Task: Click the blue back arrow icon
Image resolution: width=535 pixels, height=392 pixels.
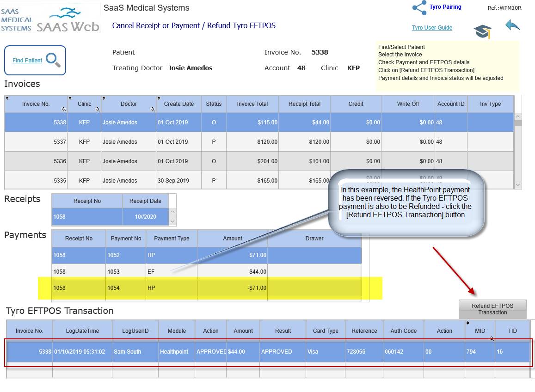Action: (x=512, y=25)
